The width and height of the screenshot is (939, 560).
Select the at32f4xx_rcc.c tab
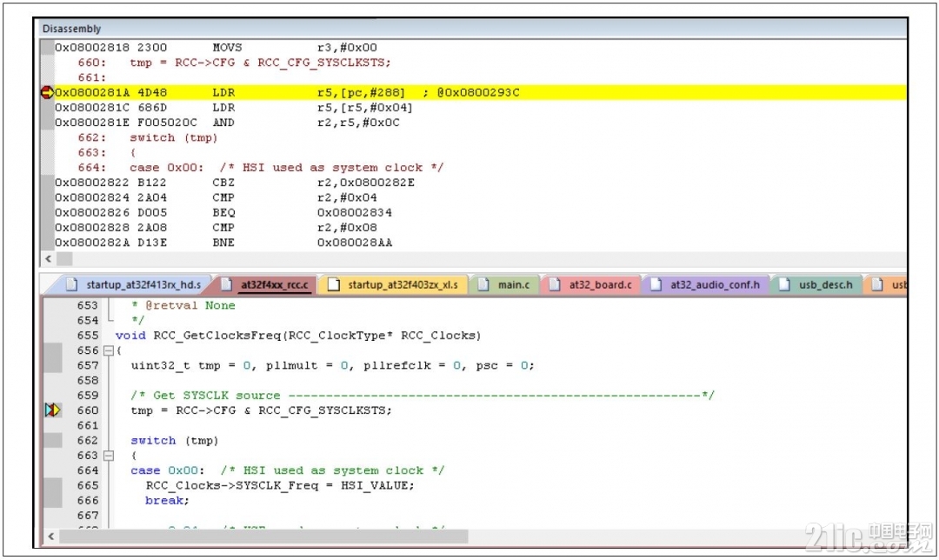(x=267, y=284)
